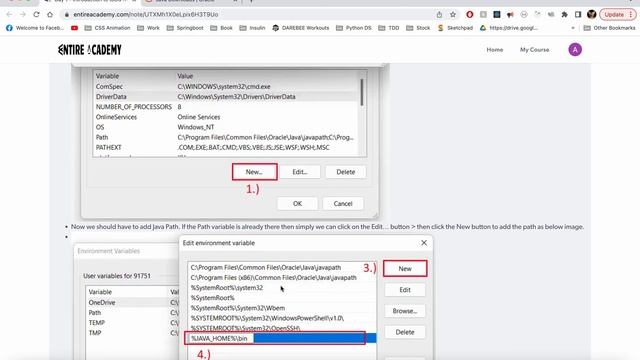
Task: Select the NUMBER_OF_PROCESSORS row
Action: (226, 107)
